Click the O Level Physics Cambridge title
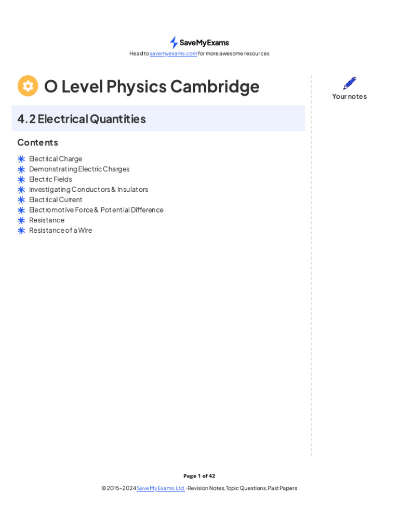The image size is (399, 532). 152,86
